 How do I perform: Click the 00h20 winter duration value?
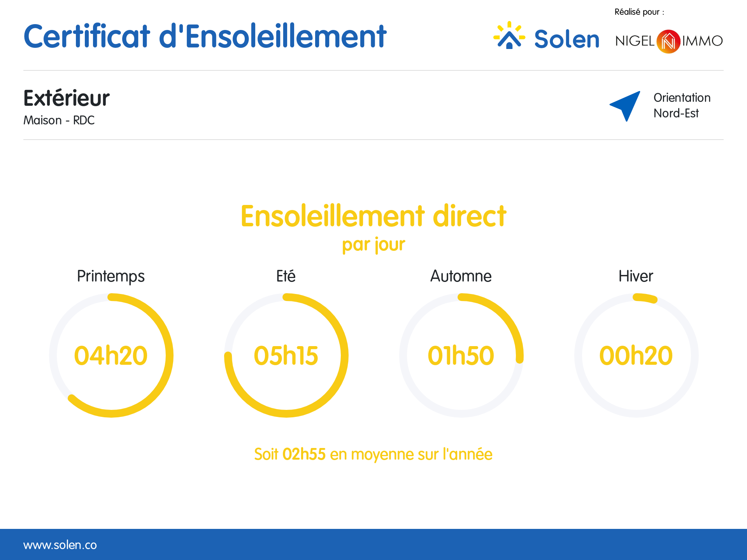coord(636,355)
